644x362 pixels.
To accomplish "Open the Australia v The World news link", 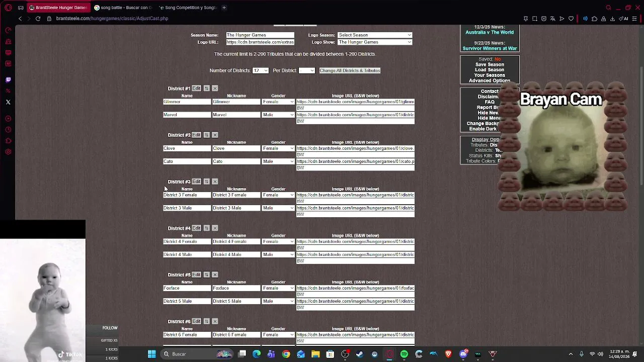I will tap(490, 32).
